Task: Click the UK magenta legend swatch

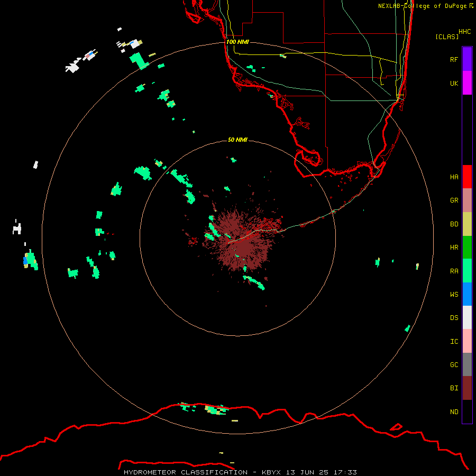Action: click(467, 83)
